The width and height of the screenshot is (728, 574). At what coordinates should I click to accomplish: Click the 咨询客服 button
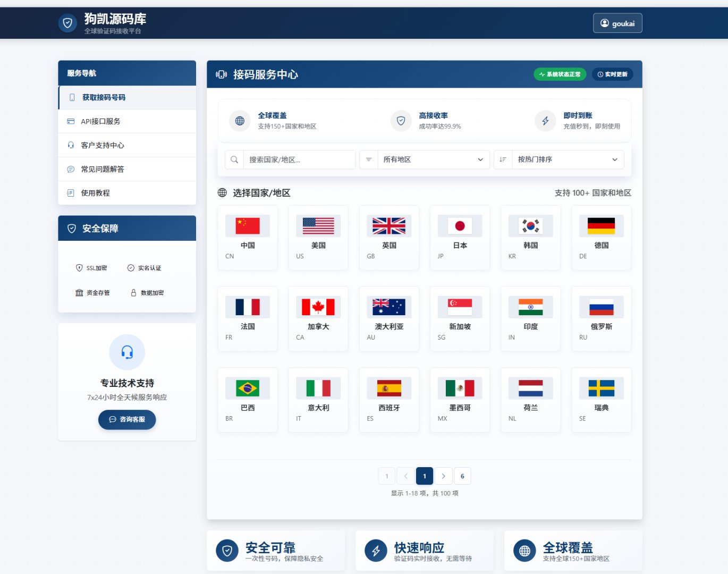pos(127,419)
